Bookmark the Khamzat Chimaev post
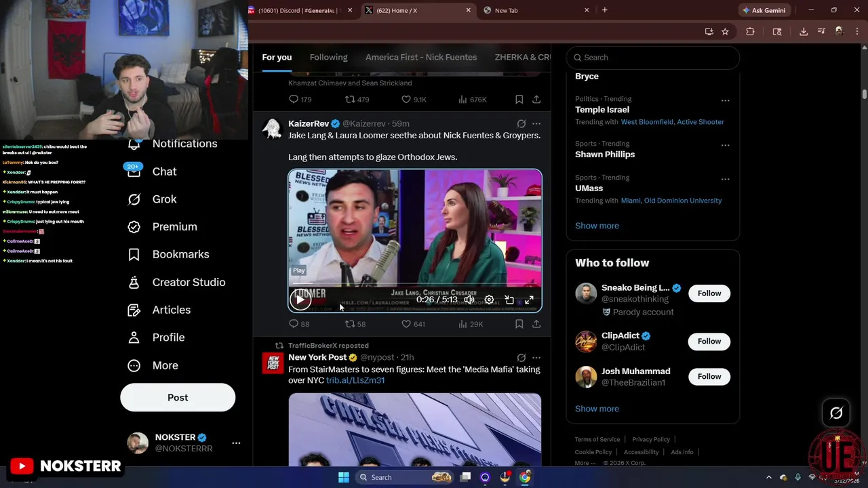The width and height of the screenshot is (868, 488). click(519, 99)
